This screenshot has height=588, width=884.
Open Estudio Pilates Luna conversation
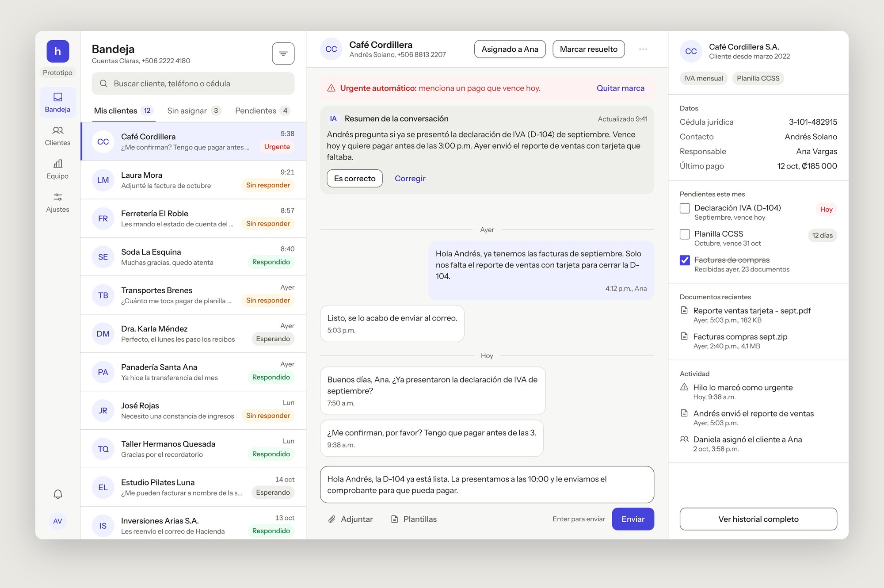pos(193,488)
